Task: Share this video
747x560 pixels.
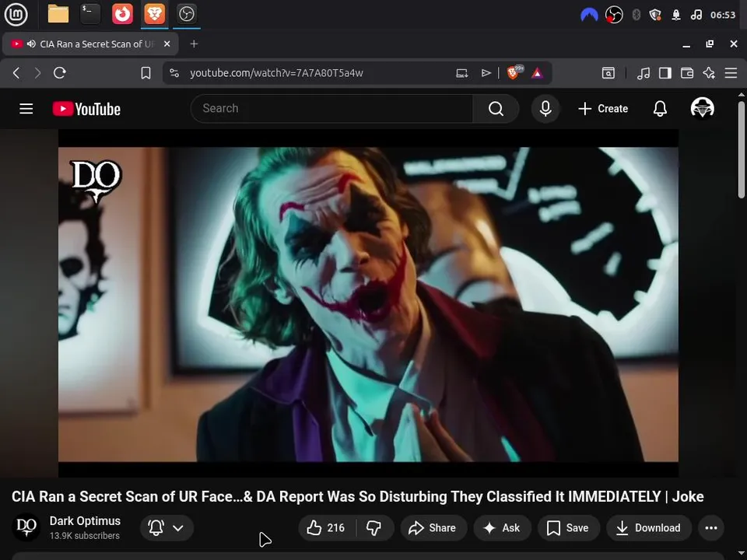Action: click(433, 527)
